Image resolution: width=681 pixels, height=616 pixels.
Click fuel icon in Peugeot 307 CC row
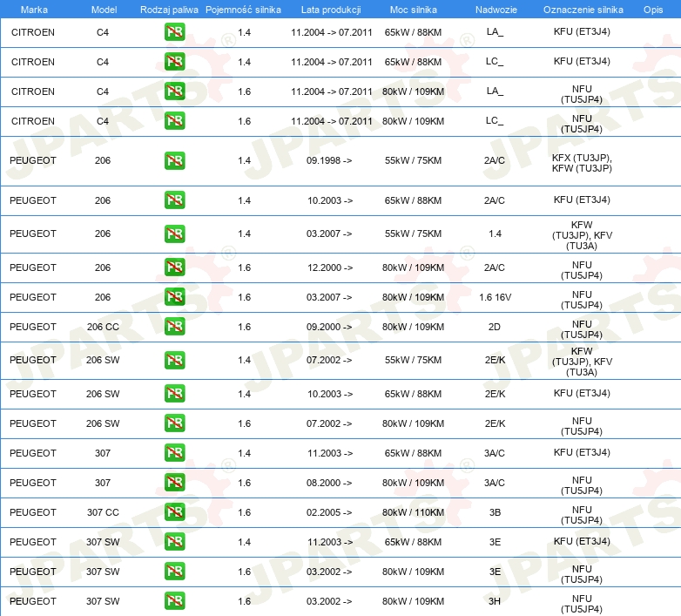(x=174, y=512)
